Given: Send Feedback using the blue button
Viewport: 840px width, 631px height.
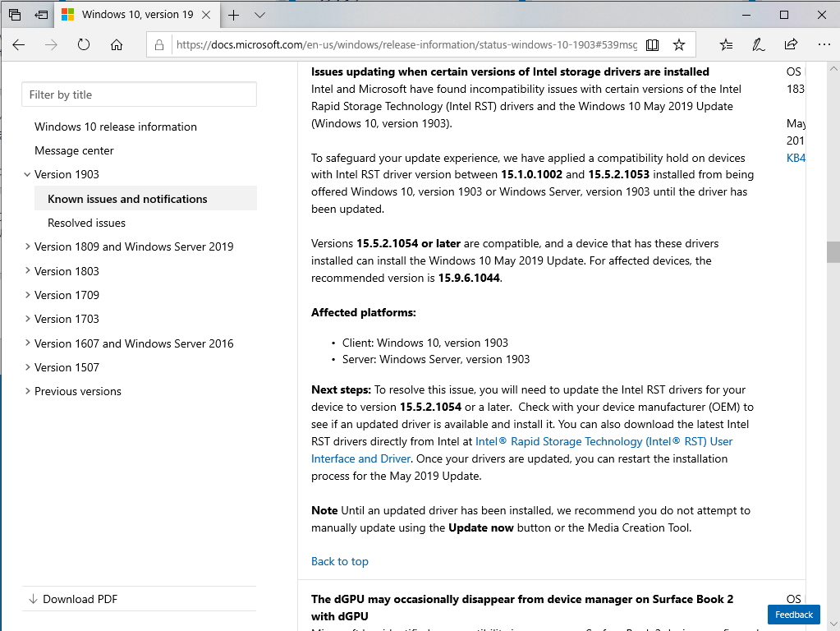Looking at the screenshot, I should (792, 614).
